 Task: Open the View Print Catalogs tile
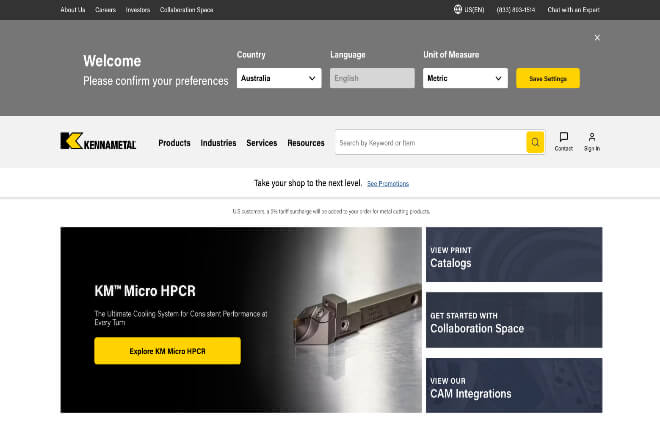tap(514, 254)
